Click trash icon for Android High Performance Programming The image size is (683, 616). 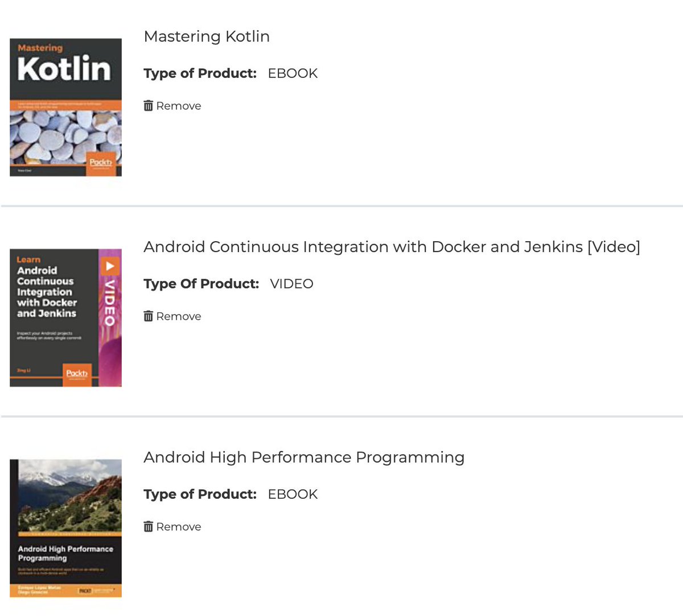pos(148,527)
